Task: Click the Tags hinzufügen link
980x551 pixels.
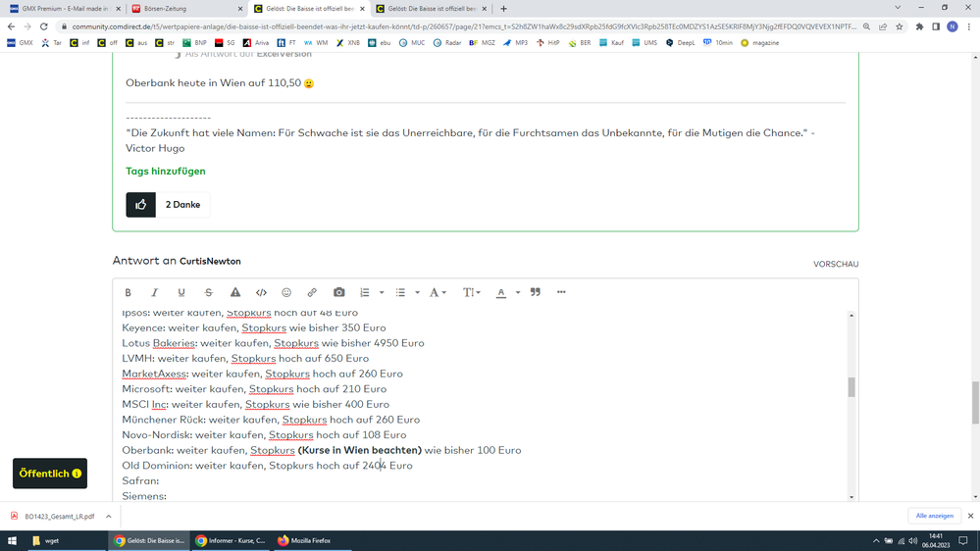Action: coord(165,171)
